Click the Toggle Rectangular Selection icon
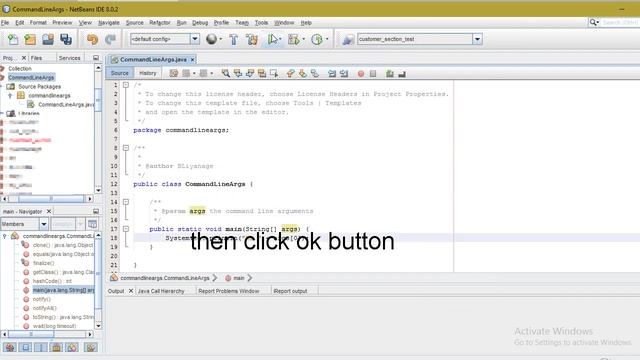The width and height of the screenshot is (640, 360). pos(274,73)
